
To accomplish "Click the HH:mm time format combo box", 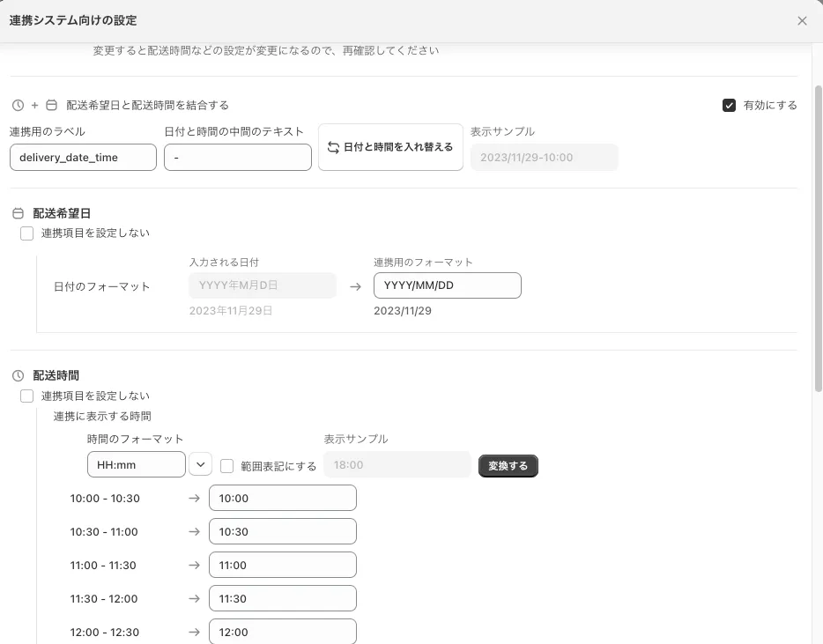I will [x=136, y=464].
